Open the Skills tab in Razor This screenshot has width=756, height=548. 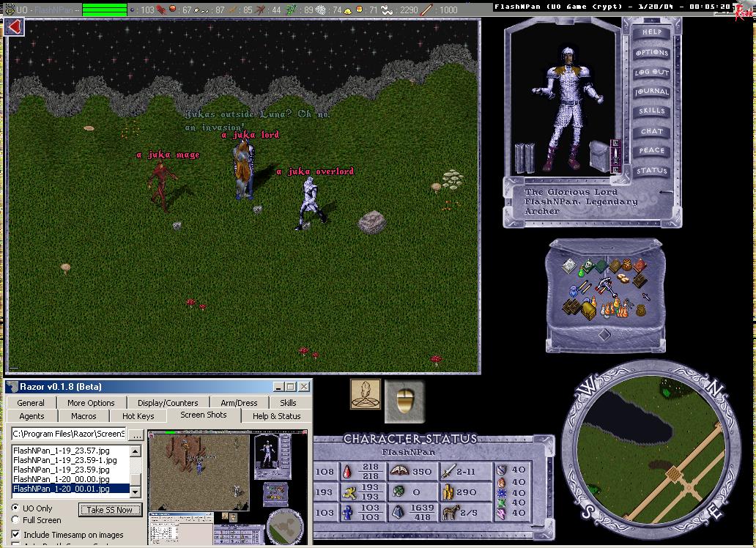(289, 403)
